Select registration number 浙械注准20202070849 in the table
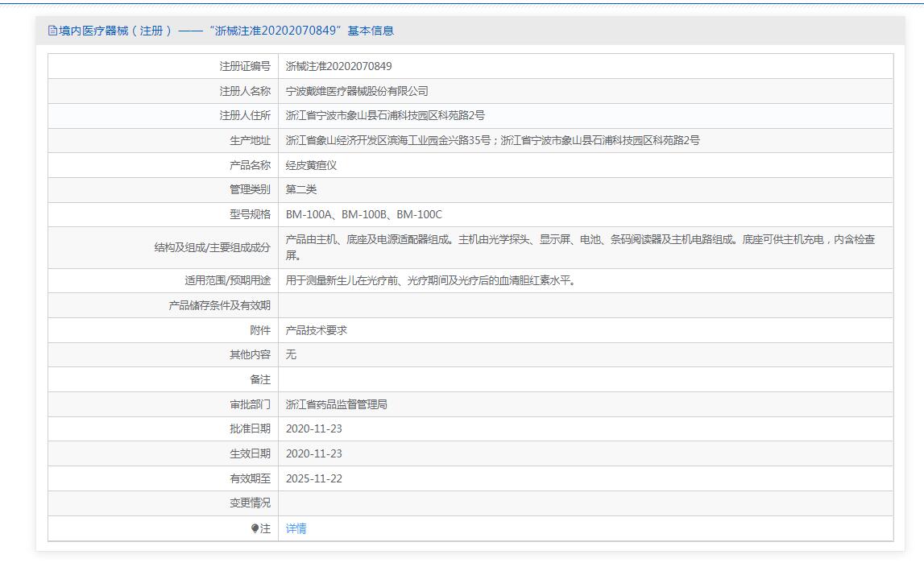The height and width of the screenshot is (567, 924). [339, 66]
